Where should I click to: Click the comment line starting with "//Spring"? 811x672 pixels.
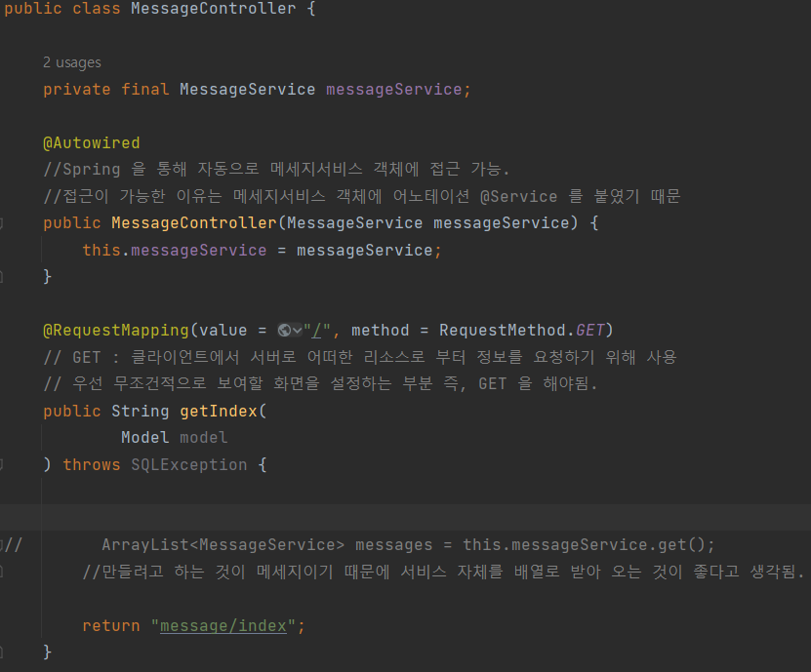coord(277,169)
